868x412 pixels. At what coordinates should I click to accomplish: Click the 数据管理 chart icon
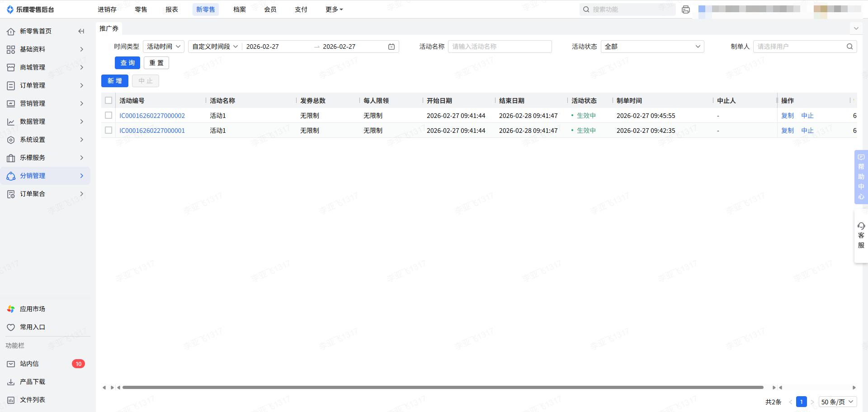[11, 122]
